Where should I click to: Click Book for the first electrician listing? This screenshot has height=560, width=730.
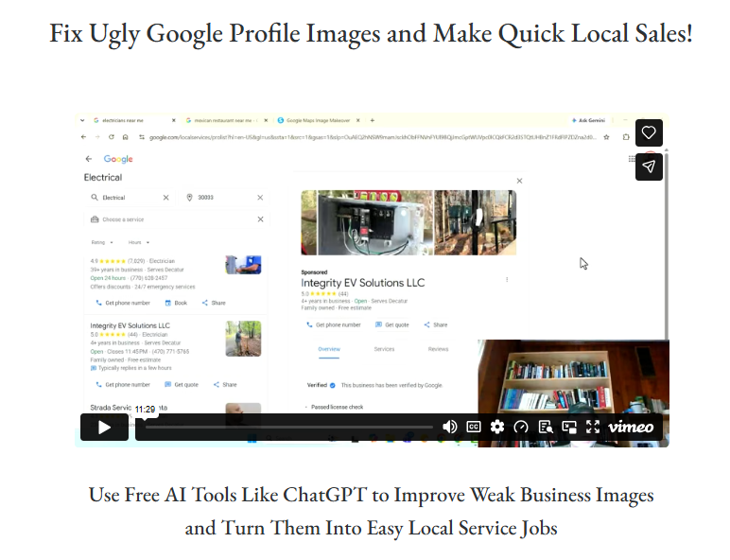pyautogui.click(x=176, y=303)
